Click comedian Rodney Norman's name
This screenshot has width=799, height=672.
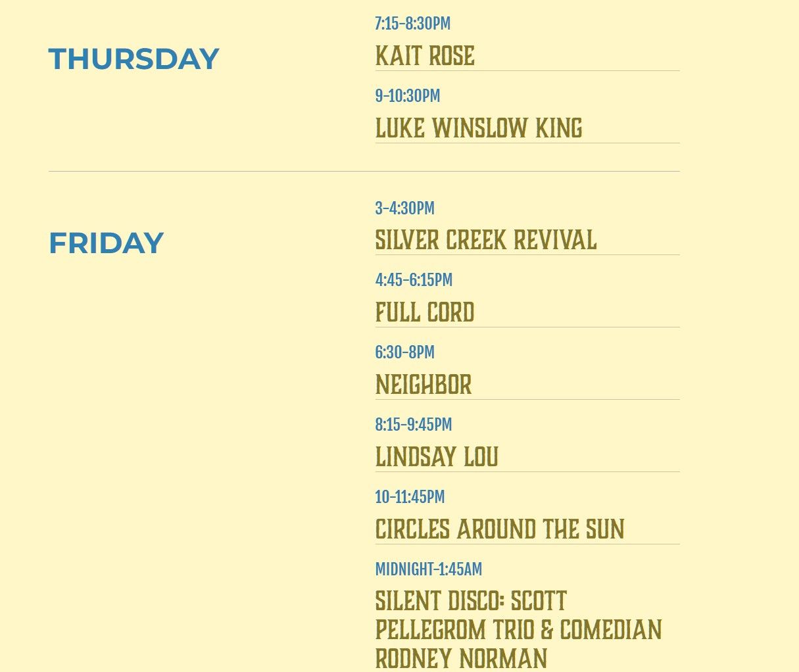[461, 659]
